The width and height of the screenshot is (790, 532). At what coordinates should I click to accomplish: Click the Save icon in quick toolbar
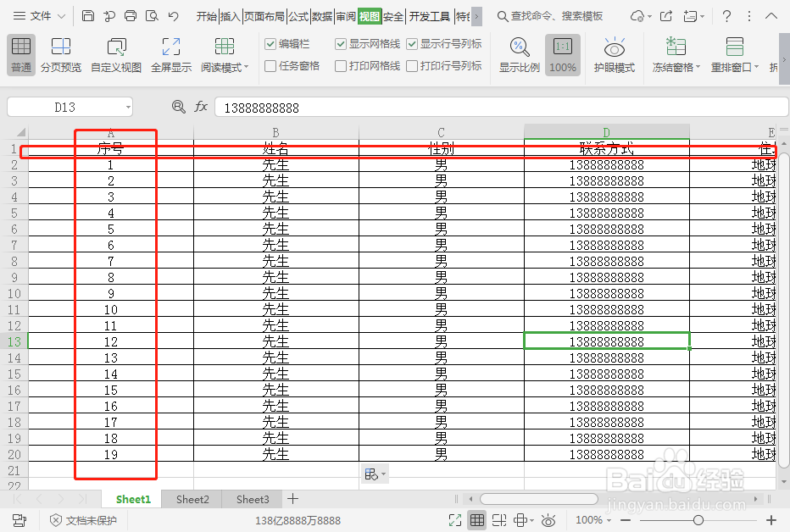[x=88, y=16]
